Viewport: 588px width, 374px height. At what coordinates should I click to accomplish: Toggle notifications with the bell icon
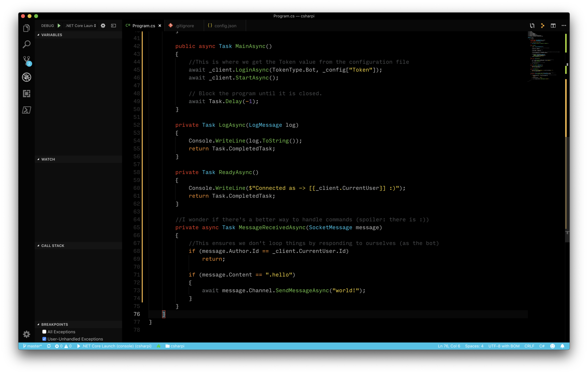(x=562, y=346)
